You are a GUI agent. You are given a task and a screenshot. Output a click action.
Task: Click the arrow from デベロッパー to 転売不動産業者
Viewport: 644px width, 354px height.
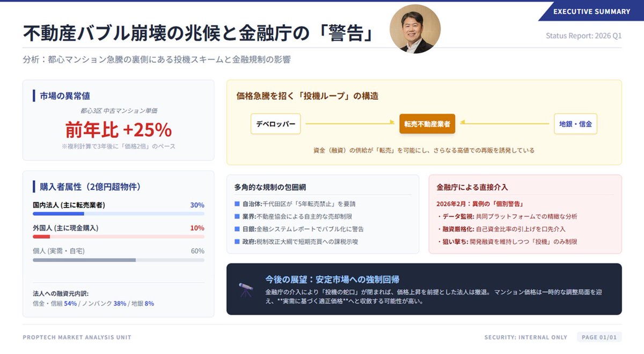coord(349,123)
